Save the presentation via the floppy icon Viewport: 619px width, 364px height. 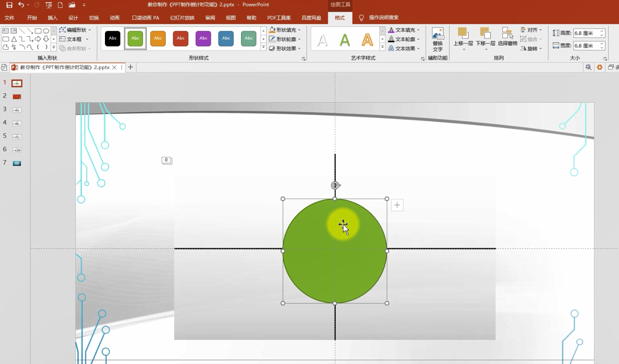coord(9,5)
